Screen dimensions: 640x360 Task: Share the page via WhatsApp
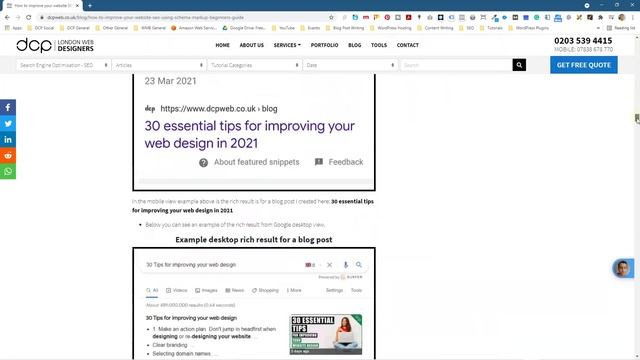pos(8,171)
